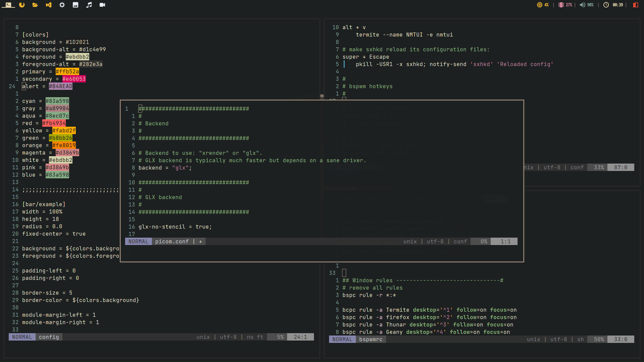Click the NORMAL mode indicator for picom.conf
This screenshot has height=362, width=644.
click(139, 242)
